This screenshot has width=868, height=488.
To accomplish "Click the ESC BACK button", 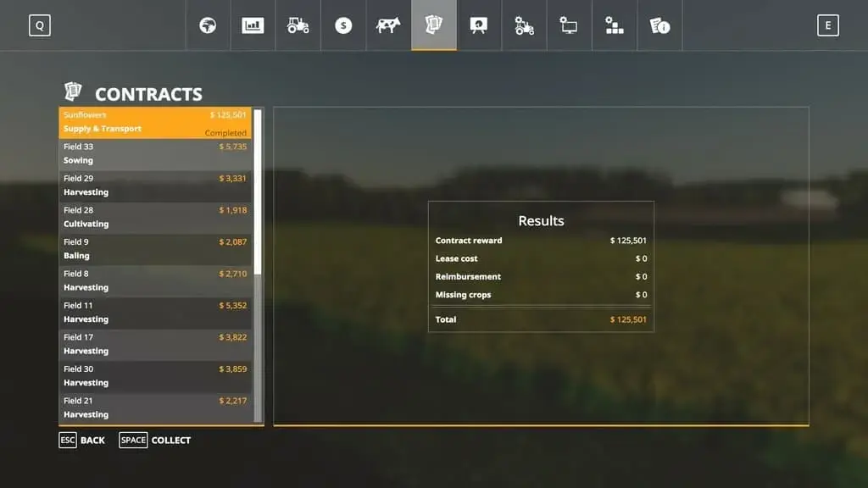I will pyautogui.click(x=82, y=441).
